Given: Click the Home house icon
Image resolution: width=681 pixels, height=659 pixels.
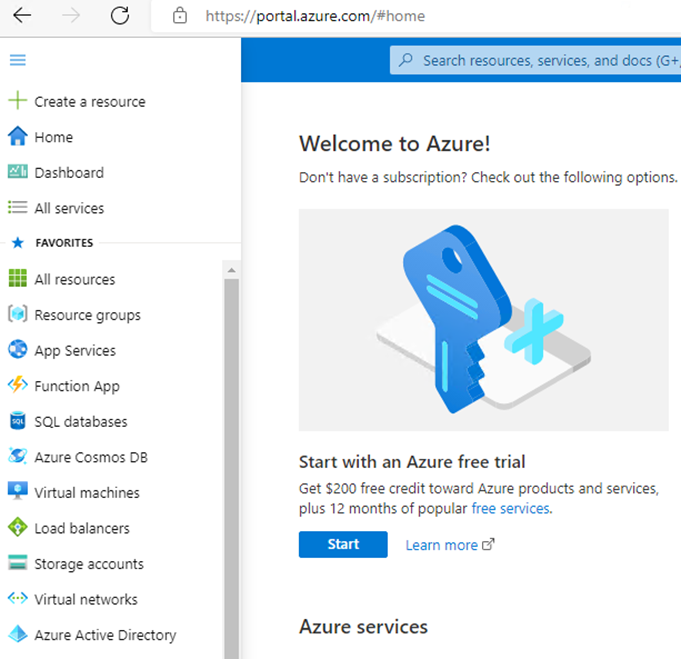Looking at the screenshot, I should coord(17,137).
